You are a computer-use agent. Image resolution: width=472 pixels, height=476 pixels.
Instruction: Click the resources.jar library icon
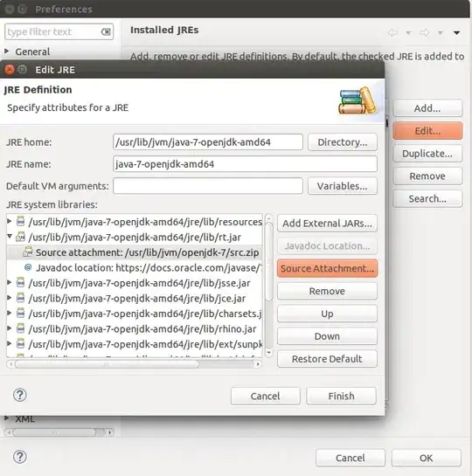[20, 222]
